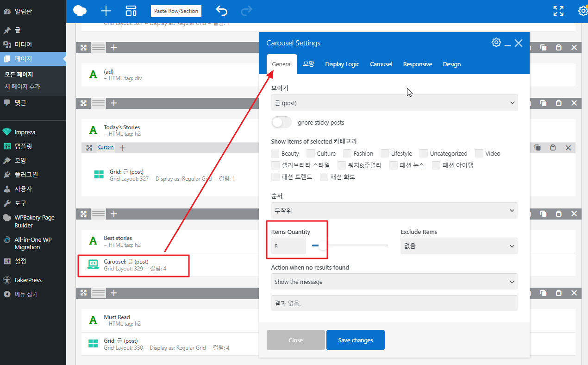The image size is (588, 365).
Task: Open the 사용자 users menu
Action: [33, 189]
